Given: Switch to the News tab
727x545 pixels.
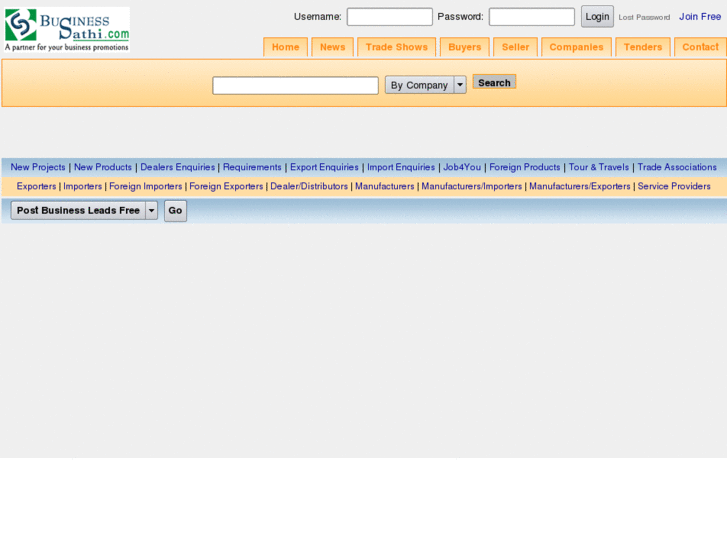Looking at the screenshot, I should [332, 47].
